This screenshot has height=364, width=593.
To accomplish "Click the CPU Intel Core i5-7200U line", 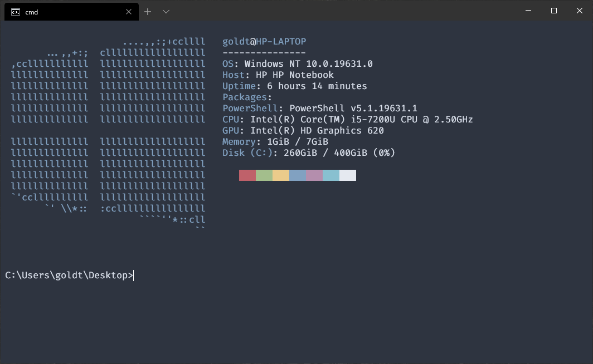I will (348, 119).
